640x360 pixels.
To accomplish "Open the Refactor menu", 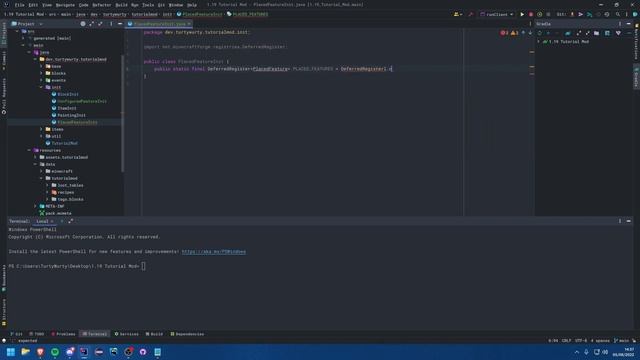I will (x=102, y=5).
